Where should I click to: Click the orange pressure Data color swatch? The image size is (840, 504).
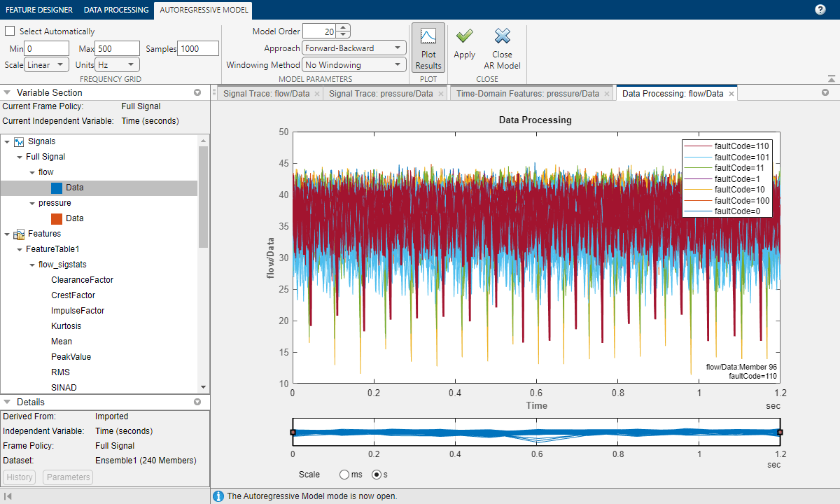click(57, 218)
